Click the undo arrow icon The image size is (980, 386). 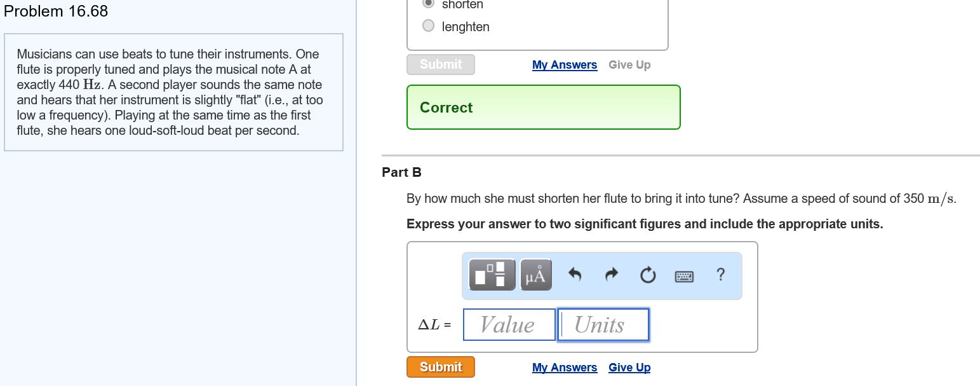575,275
